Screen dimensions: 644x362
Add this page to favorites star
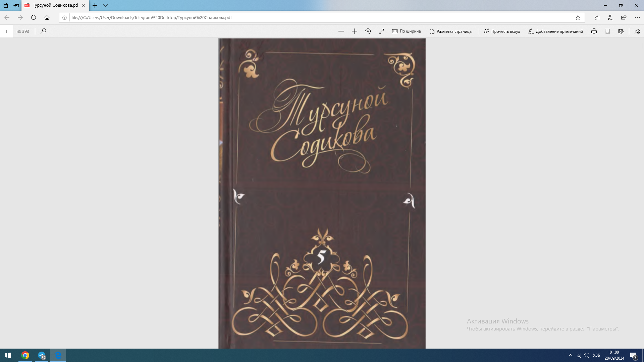[x=578, y=17]
